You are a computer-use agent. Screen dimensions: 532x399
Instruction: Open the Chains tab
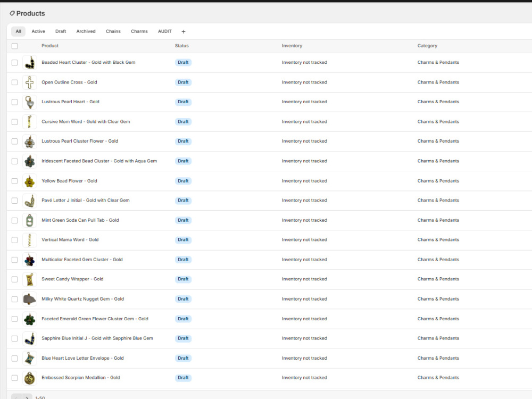(x=113, y=31)
